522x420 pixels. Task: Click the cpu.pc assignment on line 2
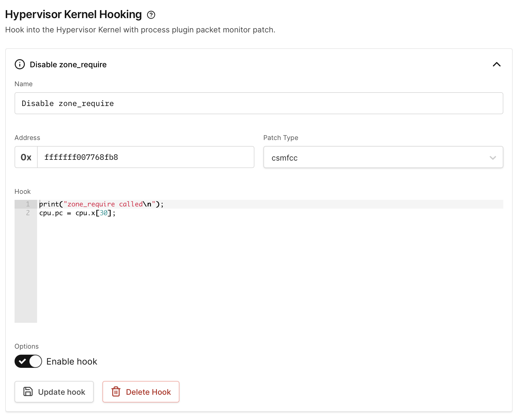pos(51,213)
